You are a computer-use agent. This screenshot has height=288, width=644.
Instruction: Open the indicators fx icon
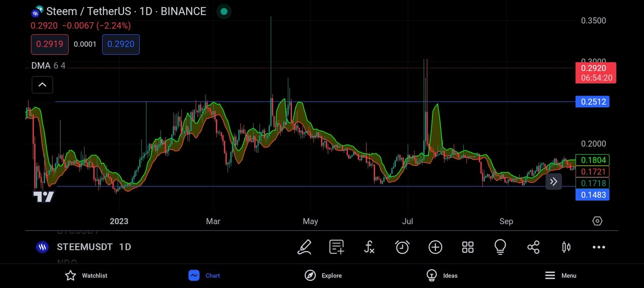pos(369,247)
